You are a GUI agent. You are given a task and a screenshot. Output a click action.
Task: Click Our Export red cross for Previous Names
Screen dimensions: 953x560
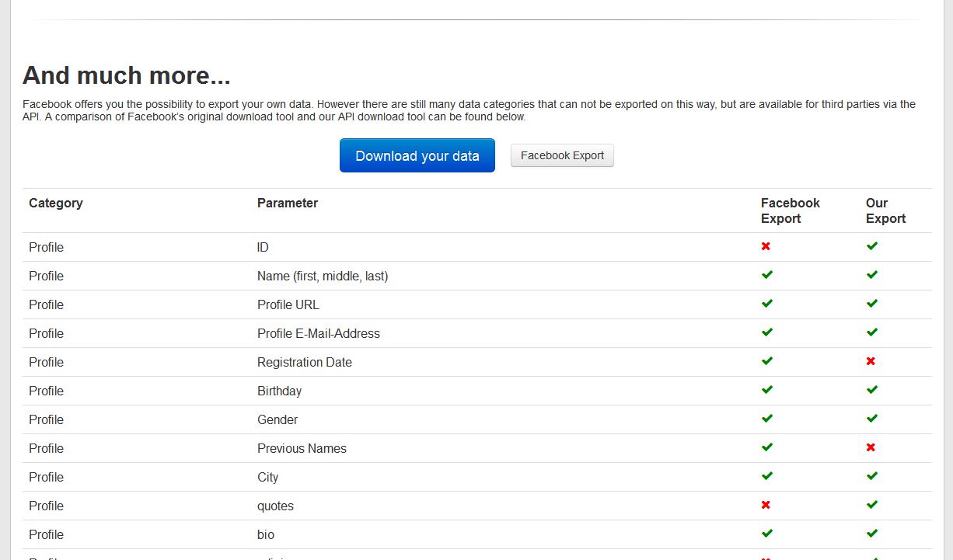871,447
